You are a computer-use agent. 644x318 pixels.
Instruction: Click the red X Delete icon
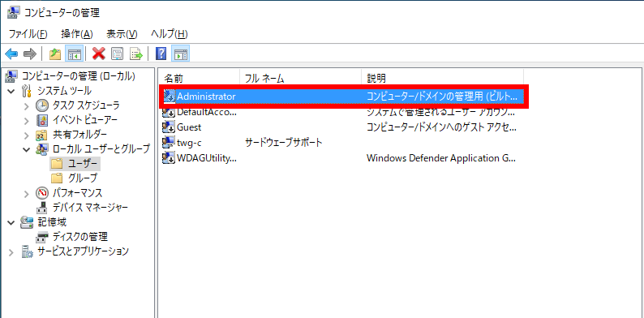coord(99,54)
